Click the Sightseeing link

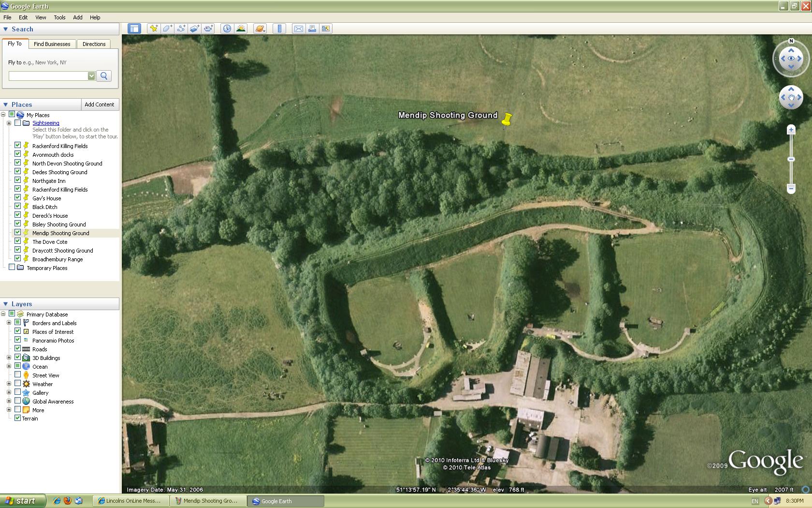click(46, 123)
